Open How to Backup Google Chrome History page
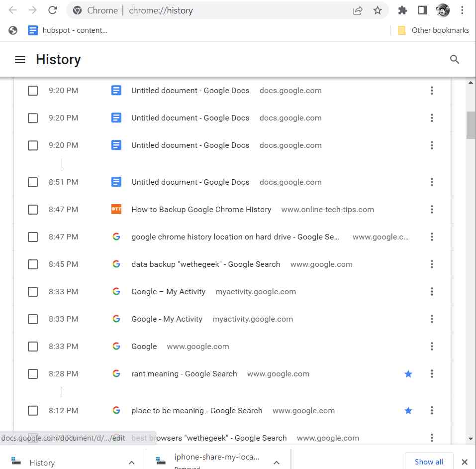The width and height of the screenshot is (476, 469). coord(201,210)
